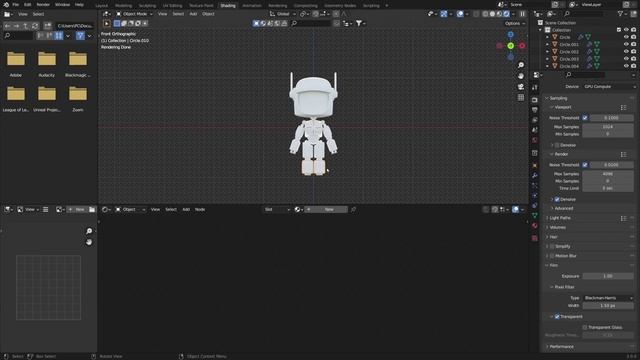Toggle the Motion Blur checkbox
This screenshot has width=640, height=360.
tap(552, 256)
